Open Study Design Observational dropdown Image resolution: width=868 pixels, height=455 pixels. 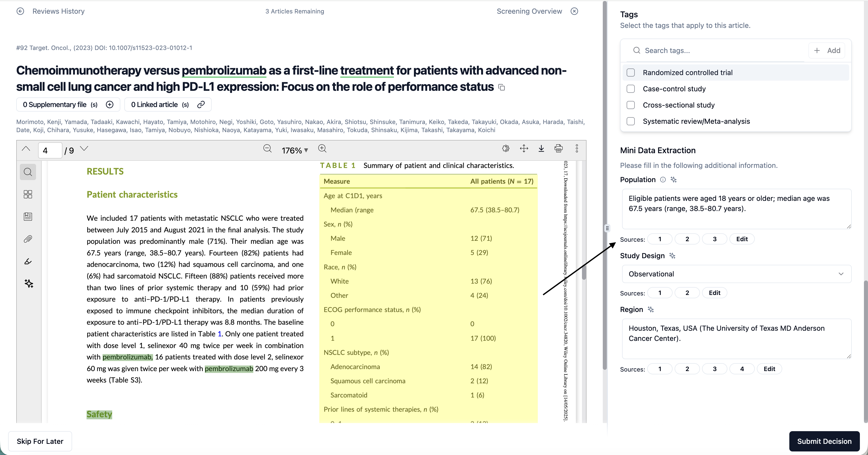click(736, 274)
